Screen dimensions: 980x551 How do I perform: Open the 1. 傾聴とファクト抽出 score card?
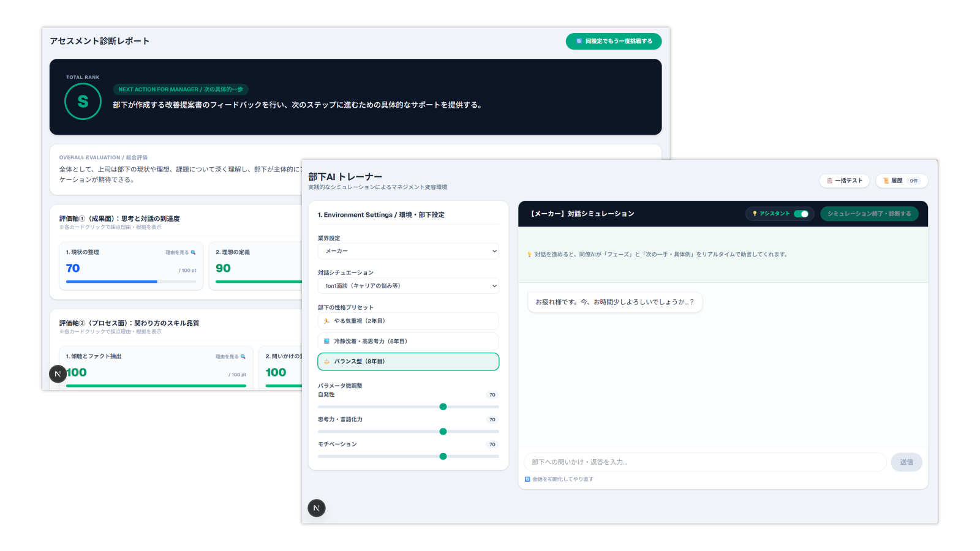tap(156, 367)
